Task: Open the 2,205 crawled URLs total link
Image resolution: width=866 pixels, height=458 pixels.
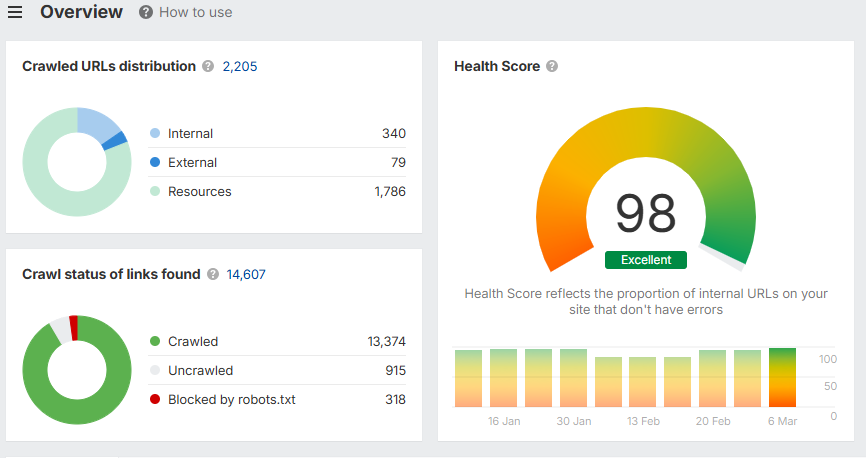Action: click(240, 67)
